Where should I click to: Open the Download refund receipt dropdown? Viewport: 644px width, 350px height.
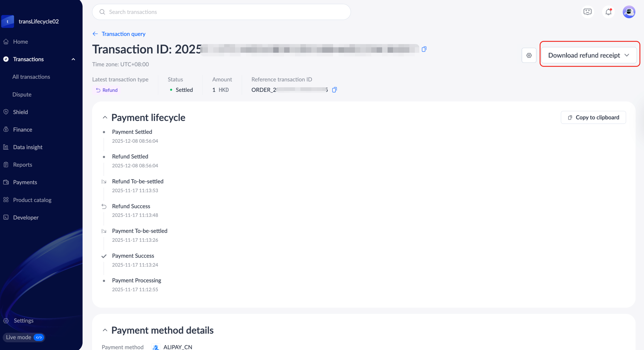coord(589,55)
